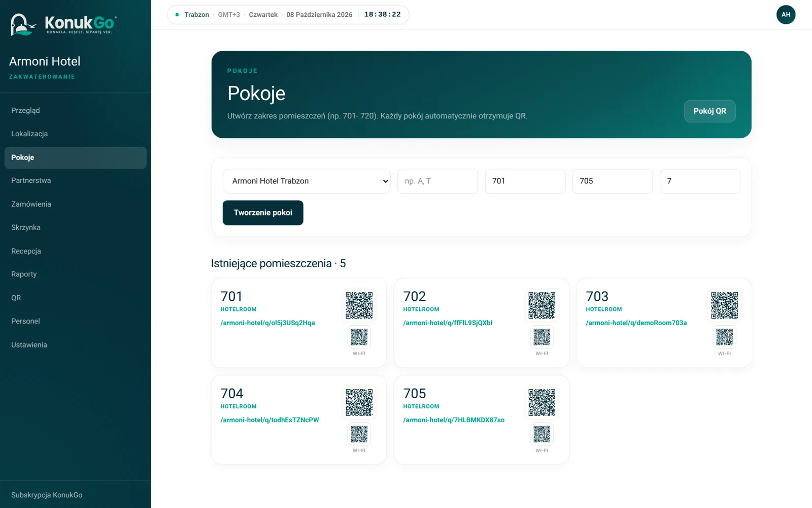Image resolution: width=812 pixels, height=508 pixels.
Task: Expand the Armoni Hotel Trabzon location dropdown
Action: click(x=307, y=181)
